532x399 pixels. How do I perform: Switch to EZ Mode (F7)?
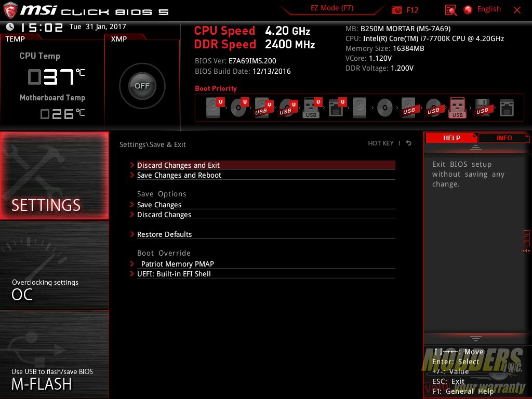coord(332,8)
